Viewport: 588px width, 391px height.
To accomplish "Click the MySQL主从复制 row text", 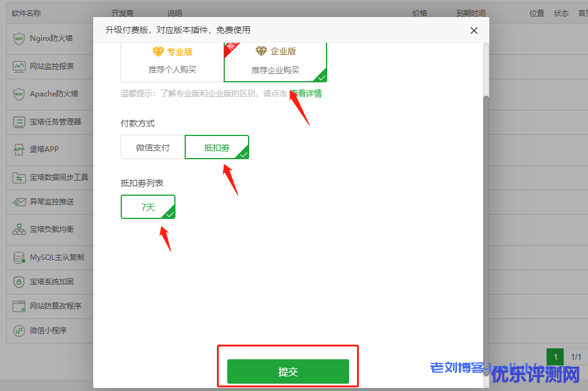I will click(57, 257).
